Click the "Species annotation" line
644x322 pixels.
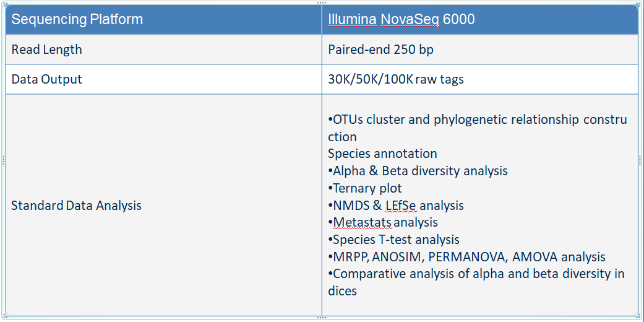point(382,154)
